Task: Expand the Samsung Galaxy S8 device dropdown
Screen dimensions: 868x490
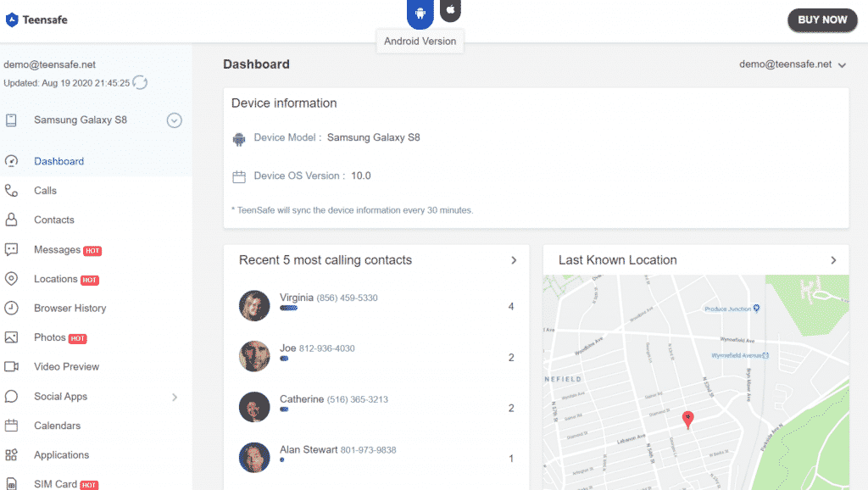Action: [175, 120]
